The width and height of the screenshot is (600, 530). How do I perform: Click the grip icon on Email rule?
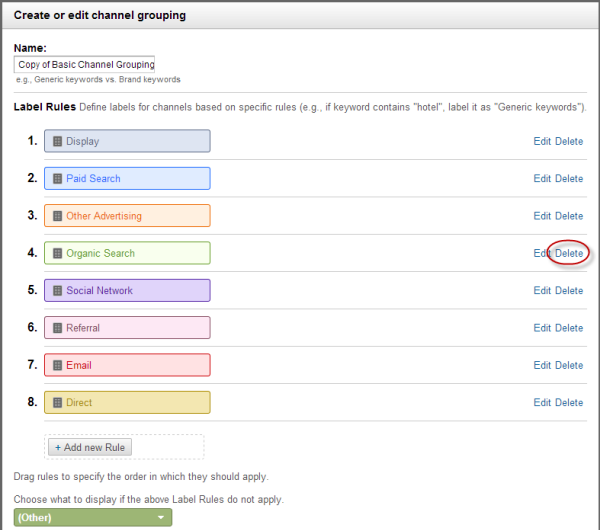click(57, 366)
